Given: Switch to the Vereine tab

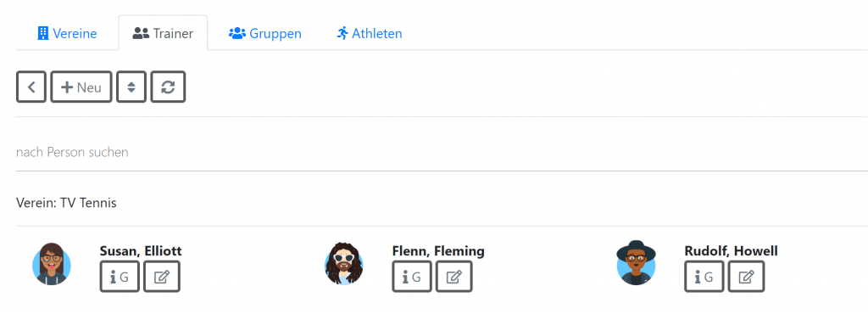Looking at the screenshot, I should (67, 33).
